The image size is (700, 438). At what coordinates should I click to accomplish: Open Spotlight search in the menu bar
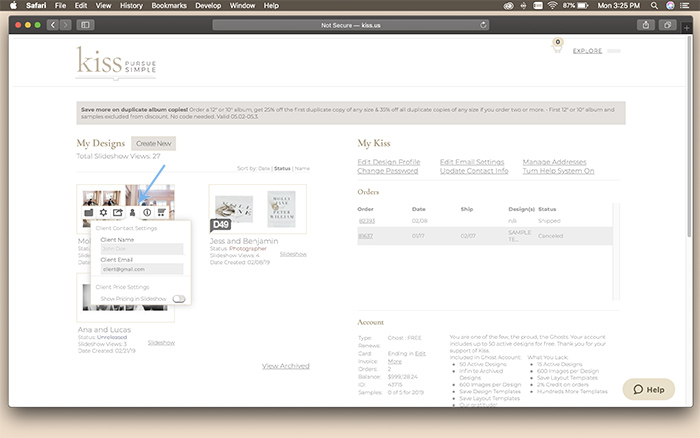pyautogui.click(x=654, y=5)
